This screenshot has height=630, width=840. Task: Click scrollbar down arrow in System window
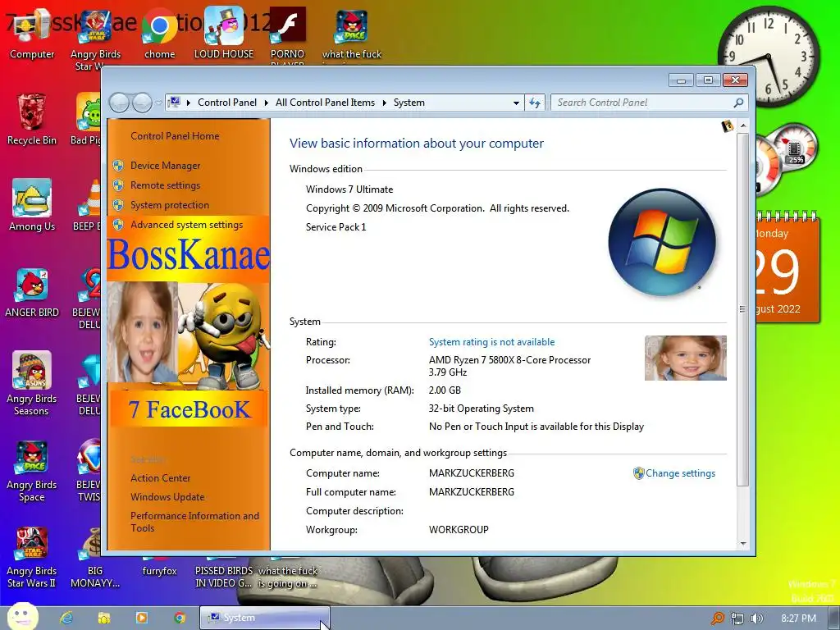click(743, 543)
